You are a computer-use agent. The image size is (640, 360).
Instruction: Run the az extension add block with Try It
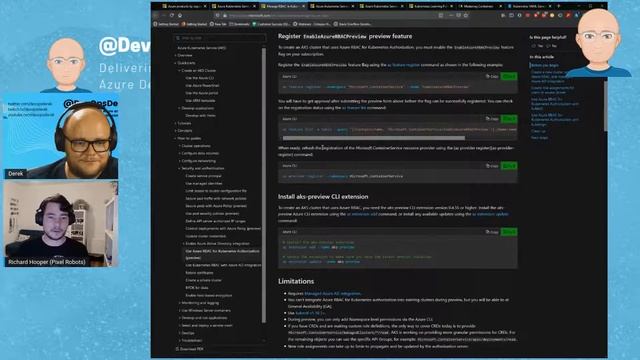509,232
